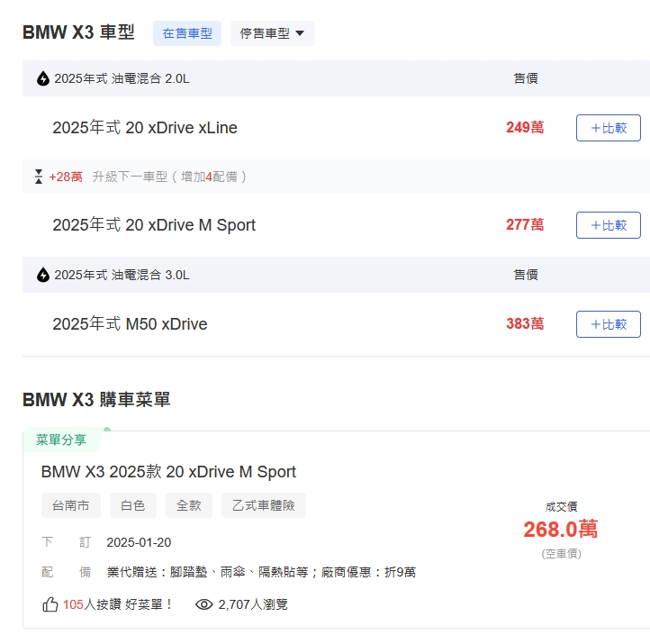Add 20 xDrive xLine to comparison

pos(608,128)
